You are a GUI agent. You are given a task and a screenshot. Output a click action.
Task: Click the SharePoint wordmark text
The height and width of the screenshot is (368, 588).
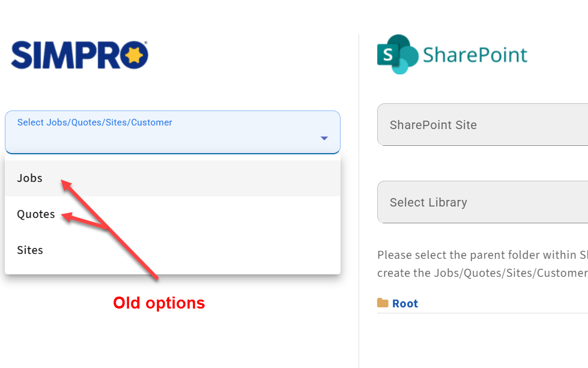[x=474, y=55]
